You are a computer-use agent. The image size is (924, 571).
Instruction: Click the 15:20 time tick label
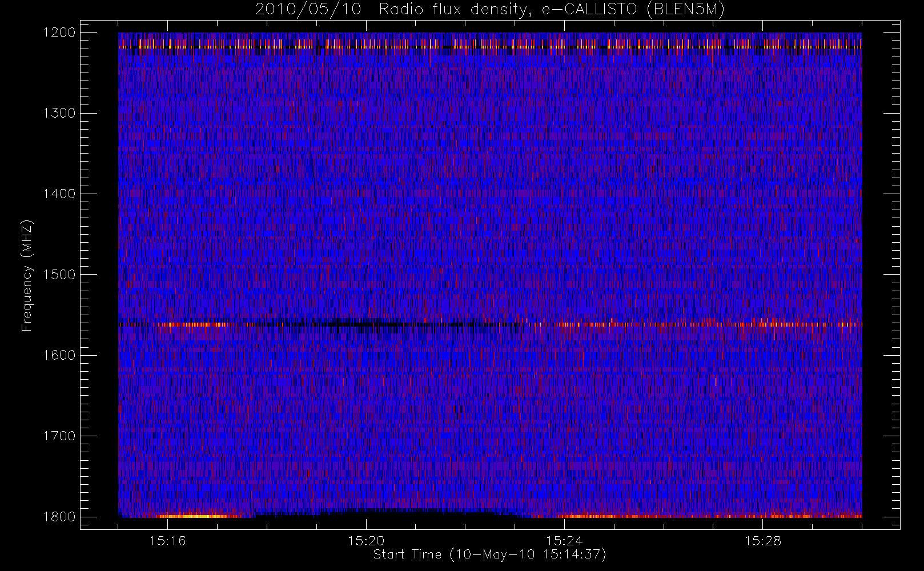(366, 540)
